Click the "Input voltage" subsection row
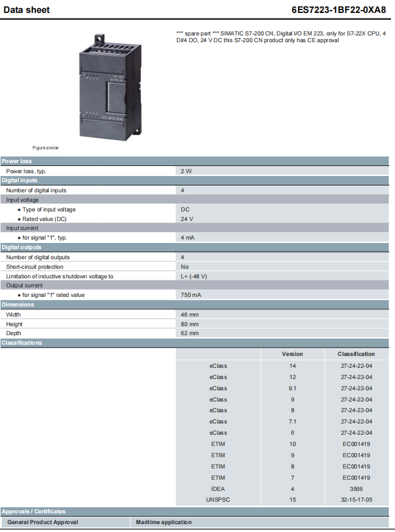The image size is (395, 532). coord(22,200)
